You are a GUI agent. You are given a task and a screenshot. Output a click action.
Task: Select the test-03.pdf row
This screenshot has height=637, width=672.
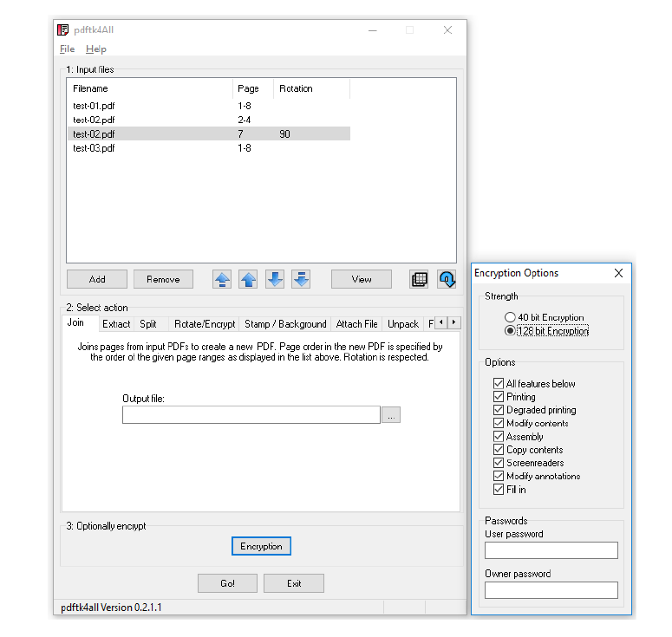click(209, 148)
